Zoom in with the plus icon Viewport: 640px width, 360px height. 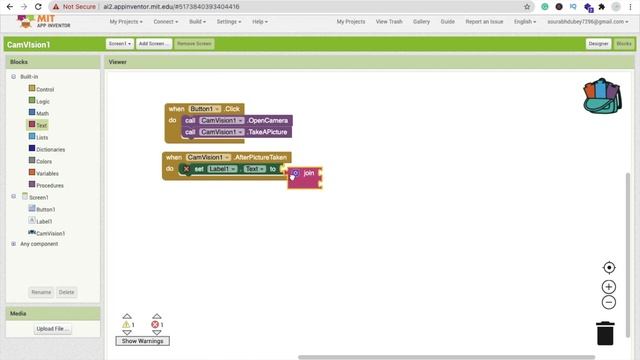click(x=609, y=287)
